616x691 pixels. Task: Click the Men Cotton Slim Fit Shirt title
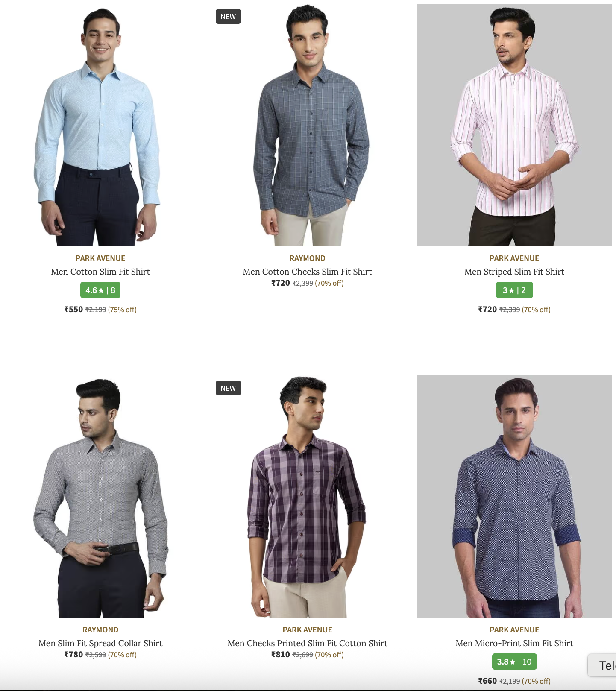(x=100, y=272)
